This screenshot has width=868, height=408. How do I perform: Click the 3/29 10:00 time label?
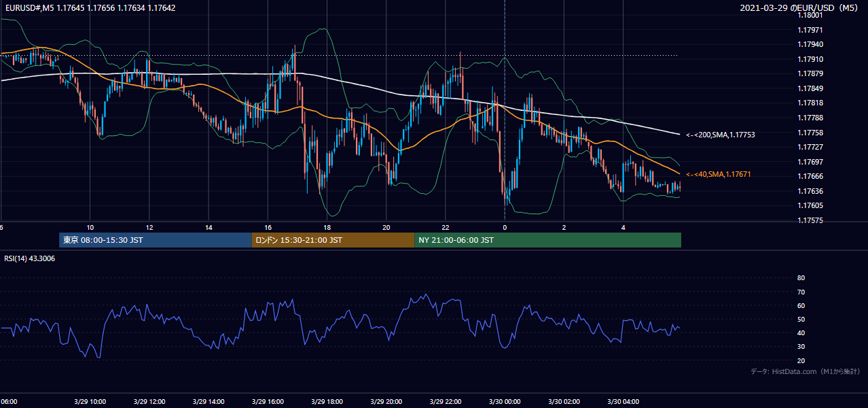[90, 401]
